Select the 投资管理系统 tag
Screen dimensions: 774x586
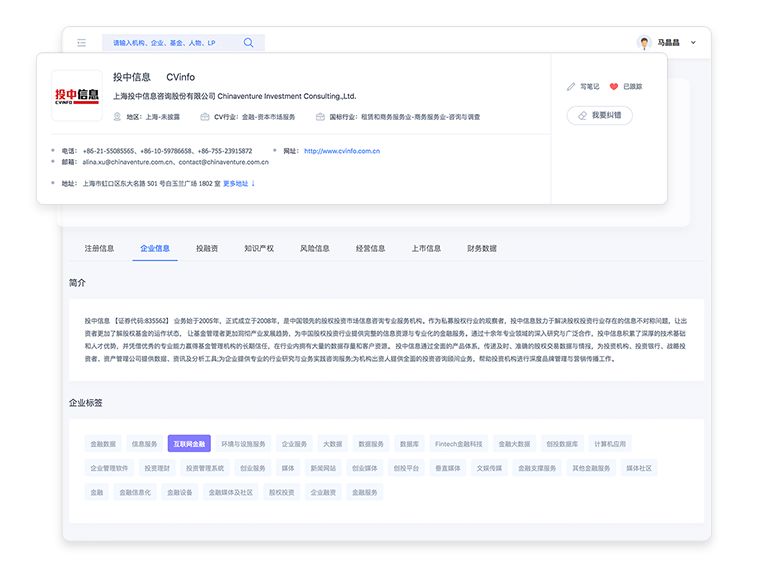(205, 468)
